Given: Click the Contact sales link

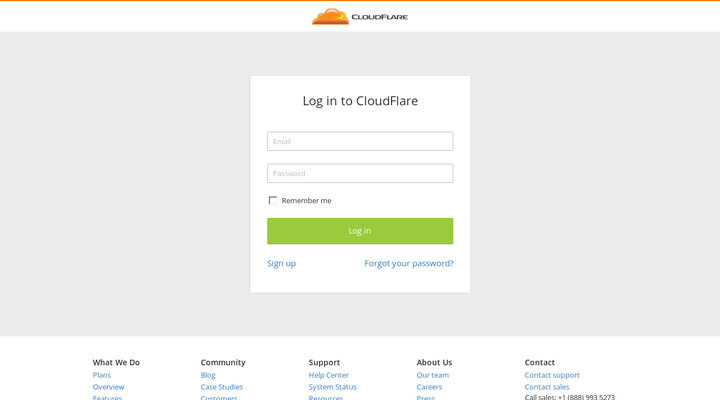Looking at the screenshot, I should tap(547, 387).
